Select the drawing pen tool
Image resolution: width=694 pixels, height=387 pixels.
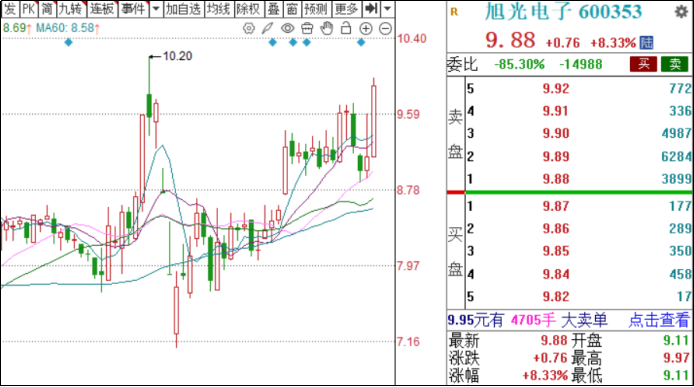click(268, 29)
